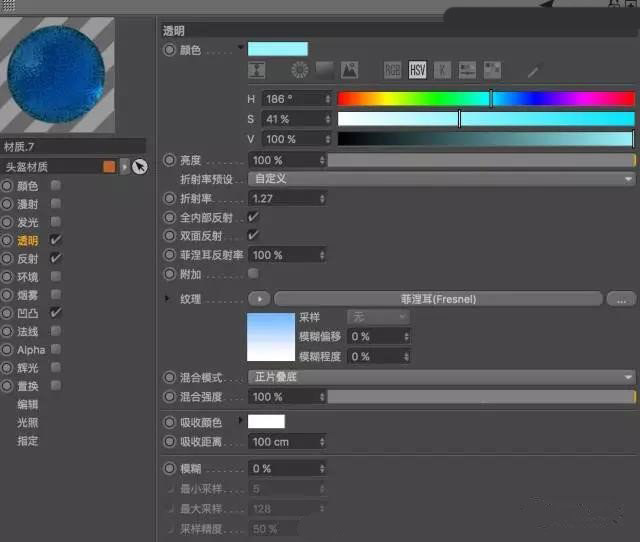Image resolution: width=640 pixels, height=542 pixels.
Task: Click the 菲涅耳(Fresnel) texture button
Action: (x=438, y=299)
